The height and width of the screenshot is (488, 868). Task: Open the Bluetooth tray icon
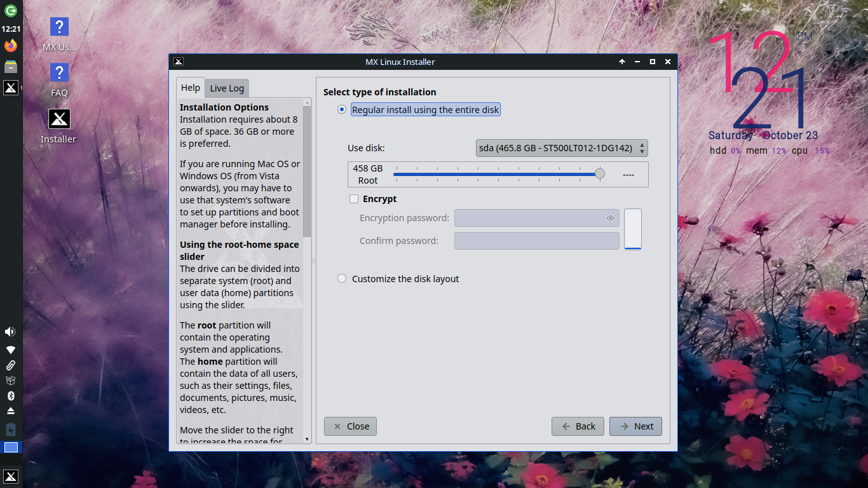click(11, 395)
